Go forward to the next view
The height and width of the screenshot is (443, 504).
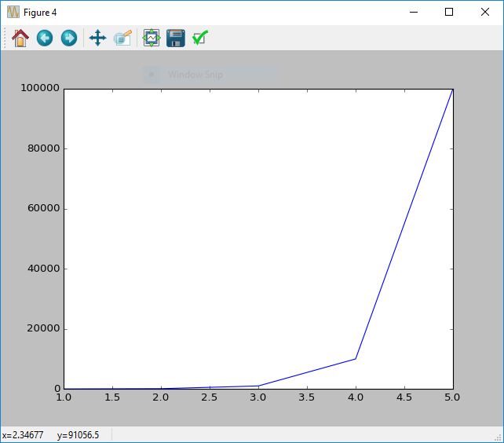click(x=69, y=38)
